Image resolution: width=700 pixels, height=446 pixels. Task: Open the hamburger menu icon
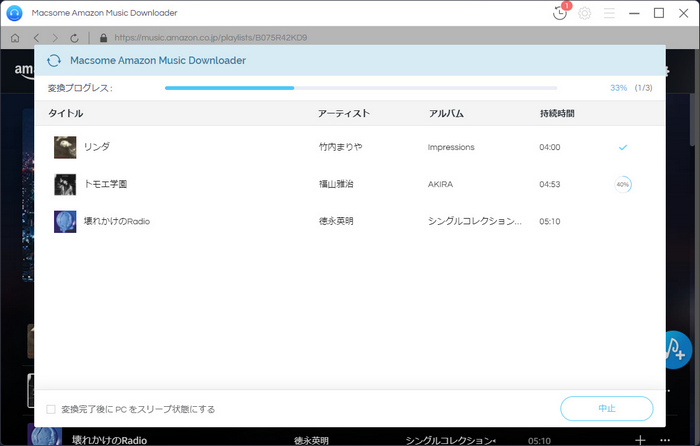click(x=609, y=13)
